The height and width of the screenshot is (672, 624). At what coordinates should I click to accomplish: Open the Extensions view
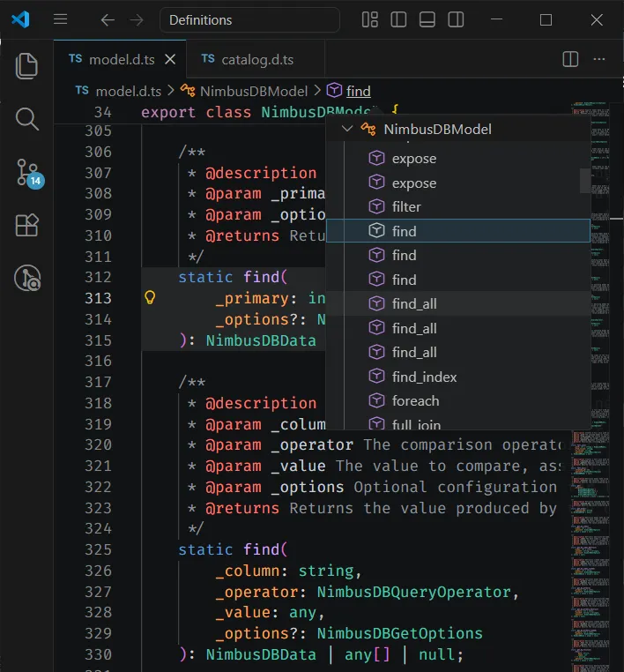[x=26, y=226]
